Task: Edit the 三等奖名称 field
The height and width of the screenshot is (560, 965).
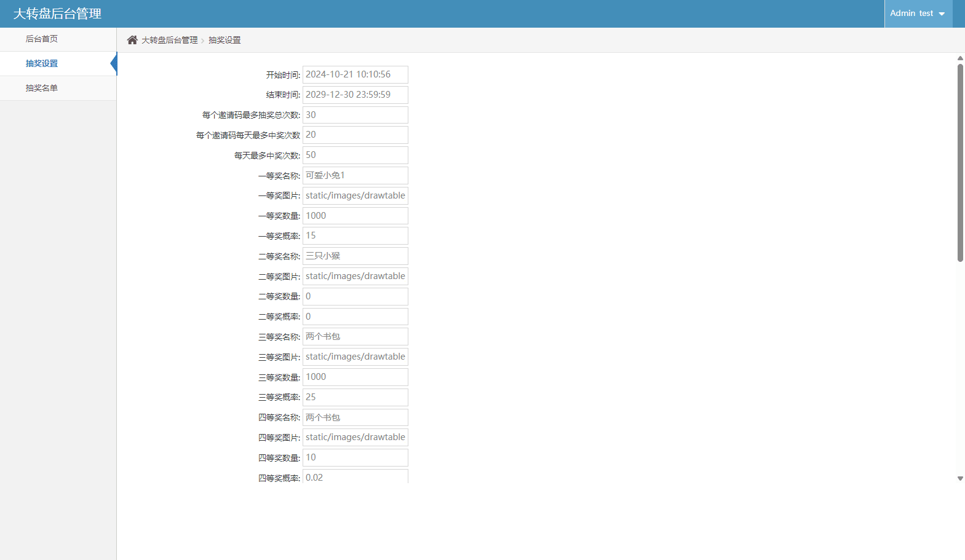Action: pos(355,336)
